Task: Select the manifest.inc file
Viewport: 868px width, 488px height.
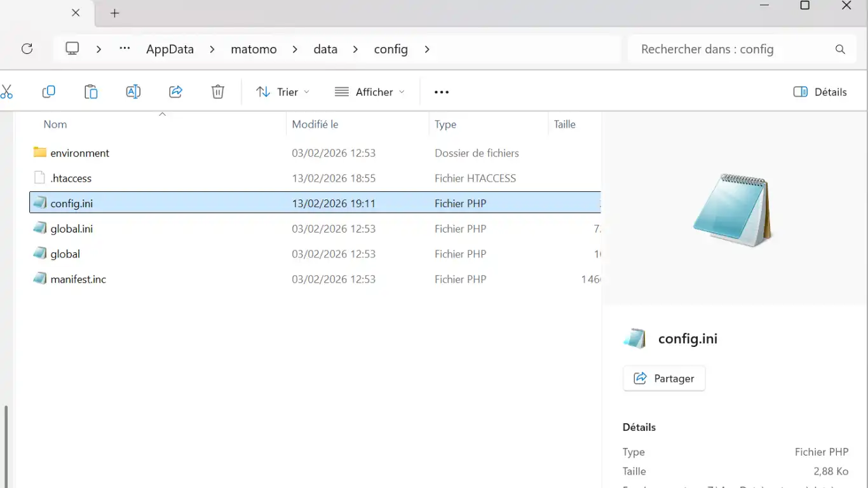Action: 78,280
